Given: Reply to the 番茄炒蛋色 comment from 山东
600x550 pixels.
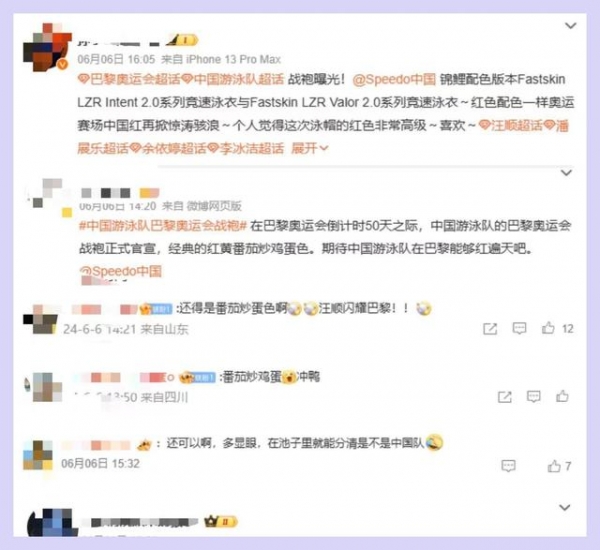Looking at the screenshot, I should pyautogui.click(x=519, y=328).
